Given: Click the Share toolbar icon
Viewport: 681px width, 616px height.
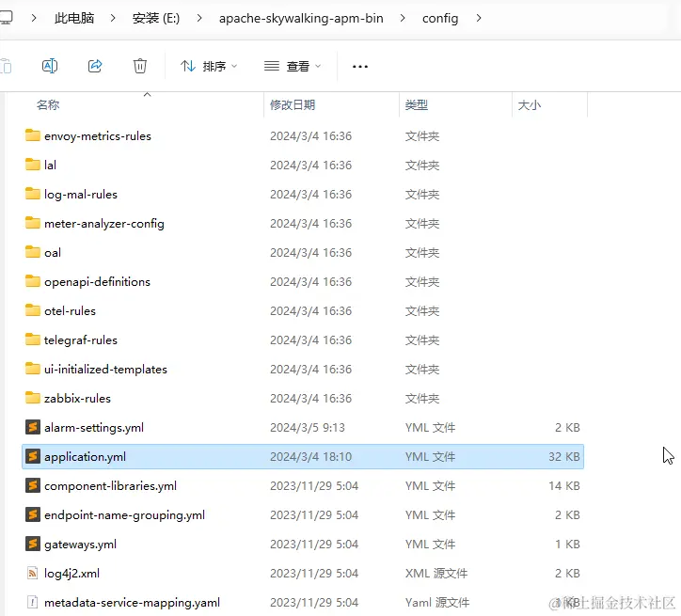Looking at the screenshot, I should (x=95, y=66).
